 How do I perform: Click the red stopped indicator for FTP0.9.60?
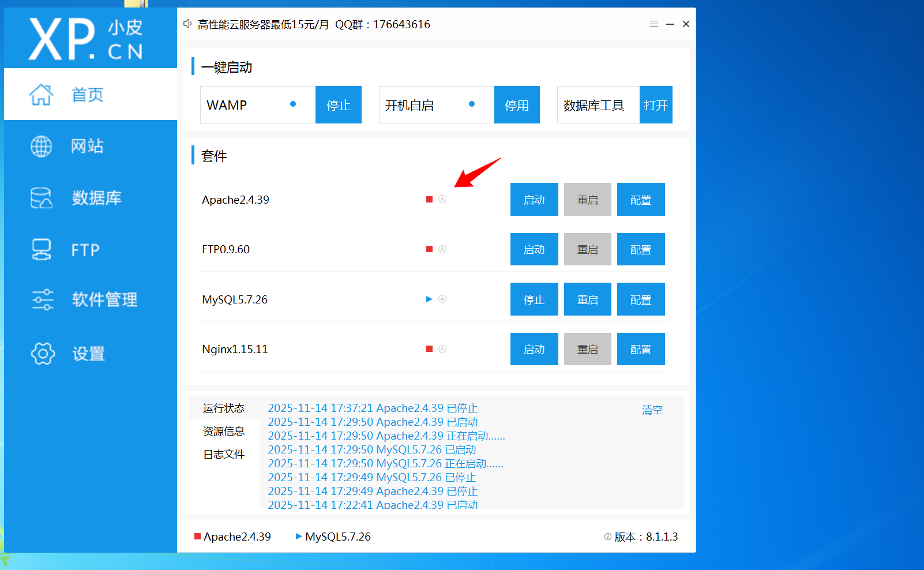point(429,249)
